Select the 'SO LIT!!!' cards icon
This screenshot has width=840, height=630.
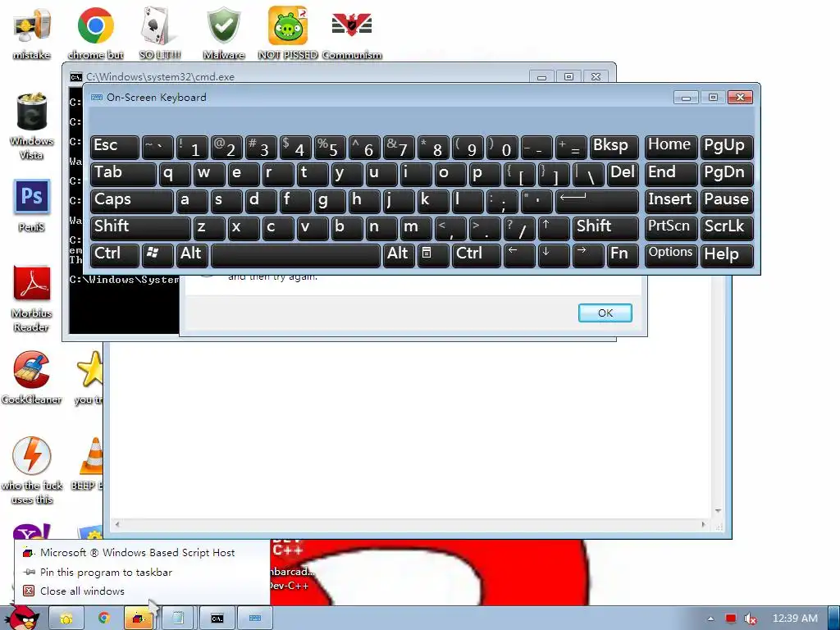160,33
